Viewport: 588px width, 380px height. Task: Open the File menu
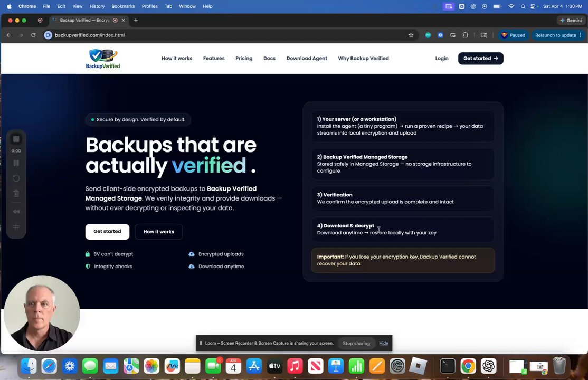[x=46, y=6]
